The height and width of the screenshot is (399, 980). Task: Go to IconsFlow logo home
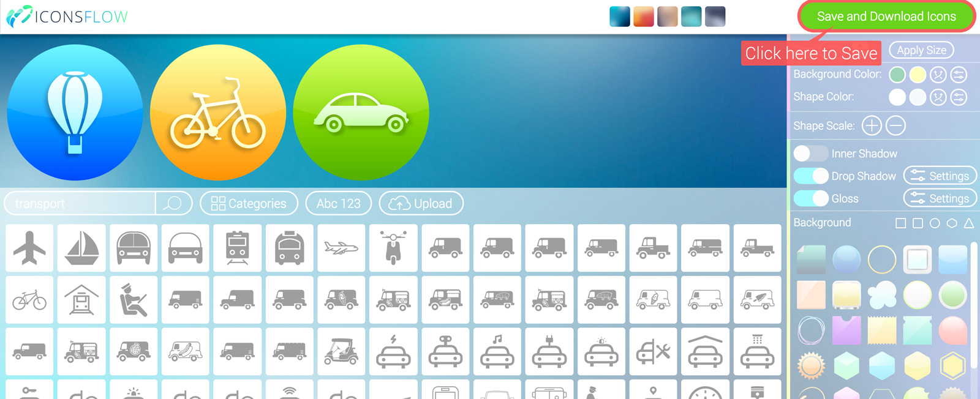pyautogui.click(x=67, y=17)
